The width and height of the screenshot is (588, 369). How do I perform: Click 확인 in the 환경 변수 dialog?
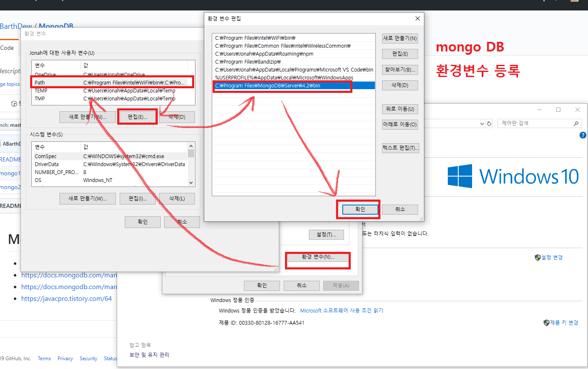click(143, 222)
